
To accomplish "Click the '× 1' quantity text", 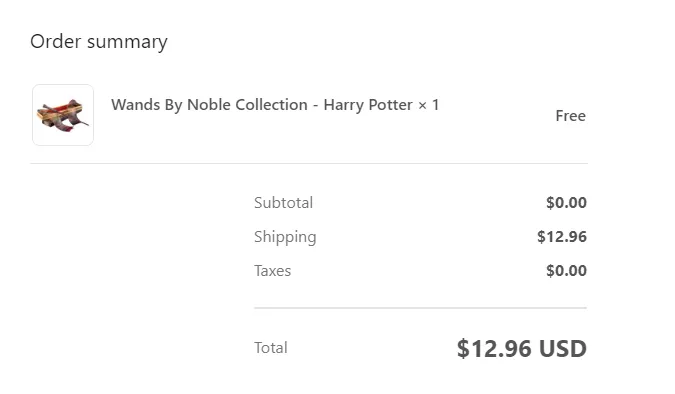I will [x=428, y=105].
